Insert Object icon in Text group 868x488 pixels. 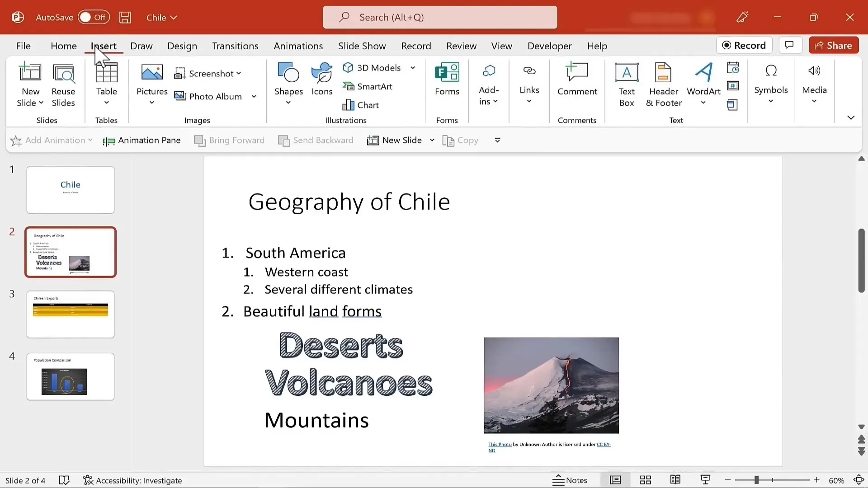click(733, 105)
